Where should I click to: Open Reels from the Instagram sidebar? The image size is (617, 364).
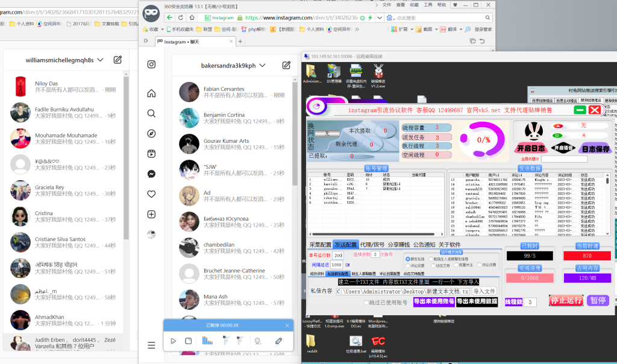click(152, 154)
